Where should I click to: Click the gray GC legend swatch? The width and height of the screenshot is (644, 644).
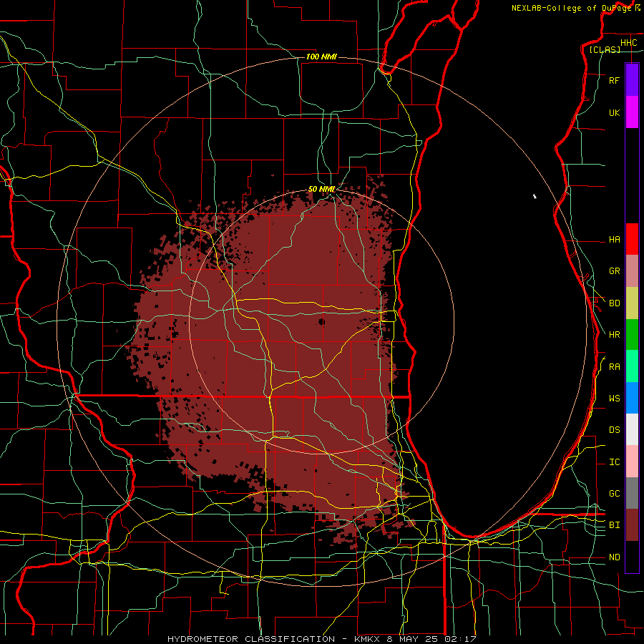coord(632,493)
